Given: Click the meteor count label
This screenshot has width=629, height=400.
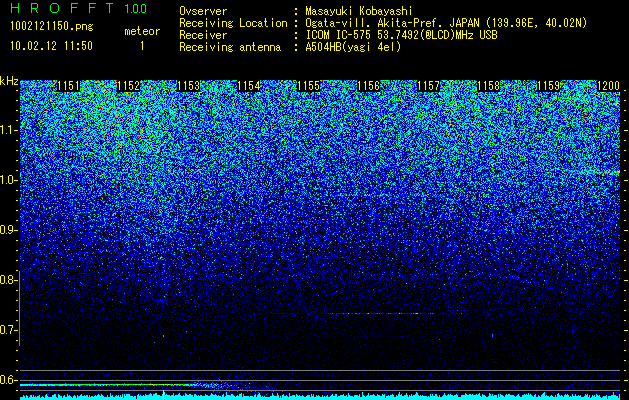Looking at the screenshot, I should click(142, 31).
